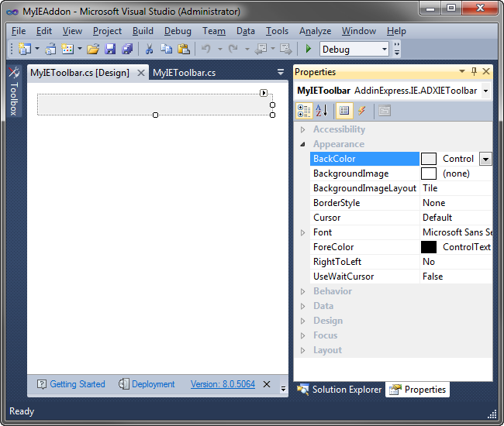504x426 pixels.
Task: Click the Copy toolbar icon
Action: tap(166, 49)
